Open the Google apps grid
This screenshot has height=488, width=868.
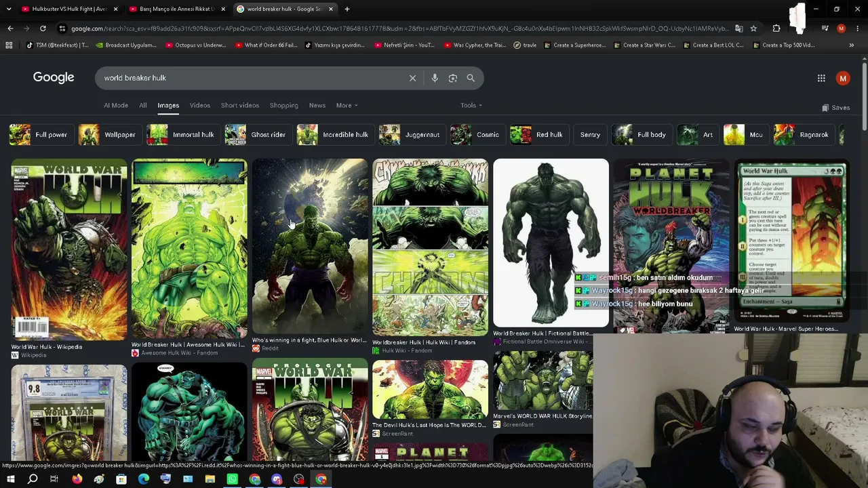821,78
